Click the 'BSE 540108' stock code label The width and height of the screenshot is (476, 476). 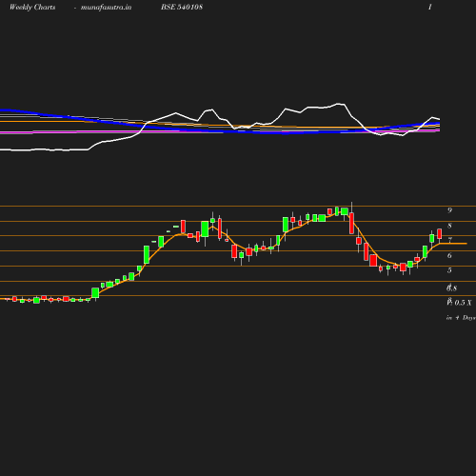pos(182,7)
